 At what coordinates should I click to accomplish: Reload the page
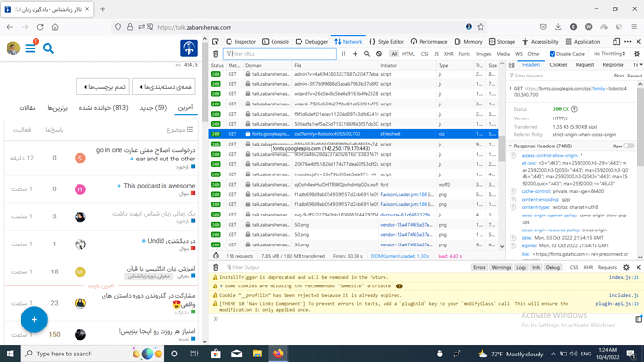[40, 27]
